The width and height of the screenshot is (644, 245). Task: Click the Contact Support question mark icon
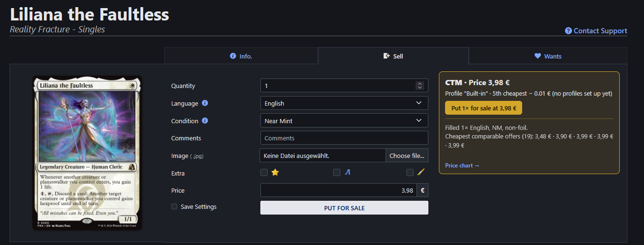pyautogui.click(x=568, y=31)
